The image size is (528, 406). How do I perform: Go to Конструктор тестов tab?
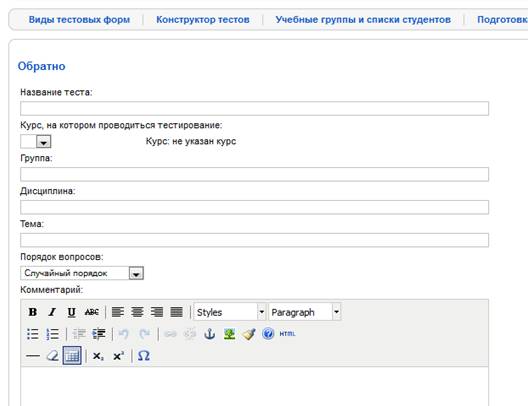coord(203,20)
